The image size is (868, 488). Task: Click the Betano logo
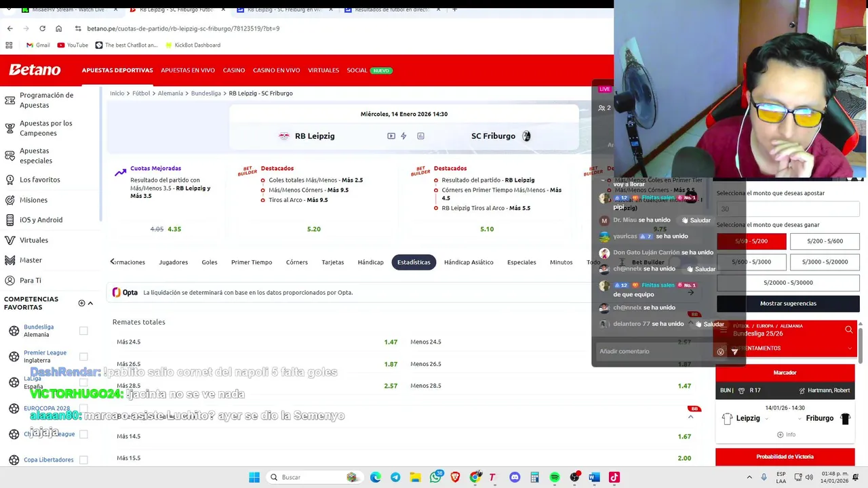(35, 70)
